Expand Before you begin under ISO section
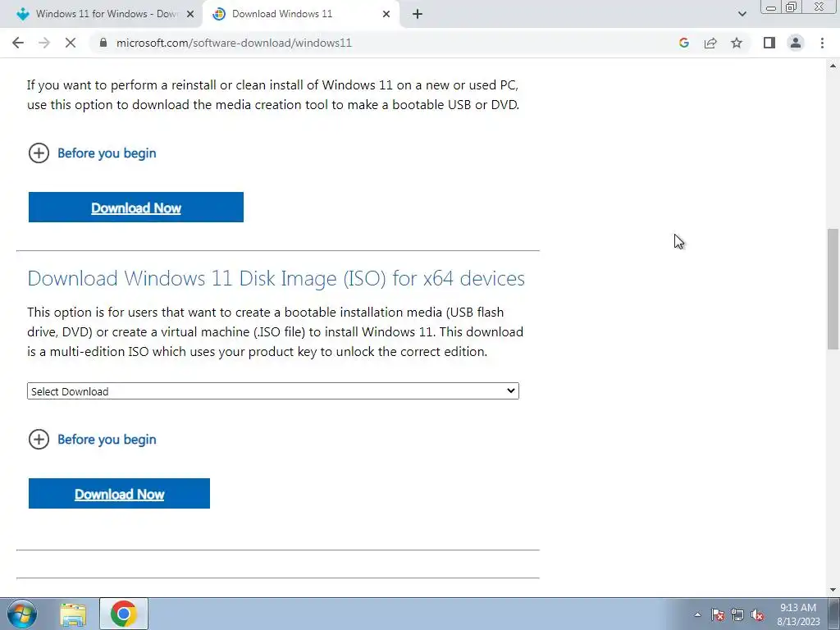The image size is (840, 630). point(92,440)
